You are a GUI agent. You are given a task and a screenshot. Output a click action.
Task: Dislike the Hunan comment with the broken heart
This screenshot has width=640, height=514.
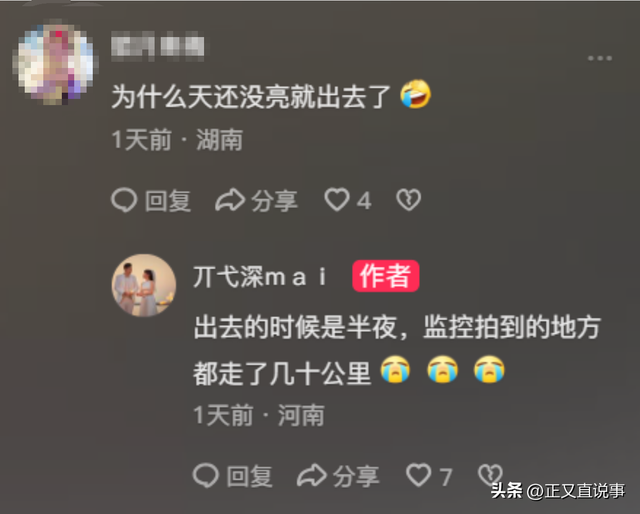coord(409,200)
